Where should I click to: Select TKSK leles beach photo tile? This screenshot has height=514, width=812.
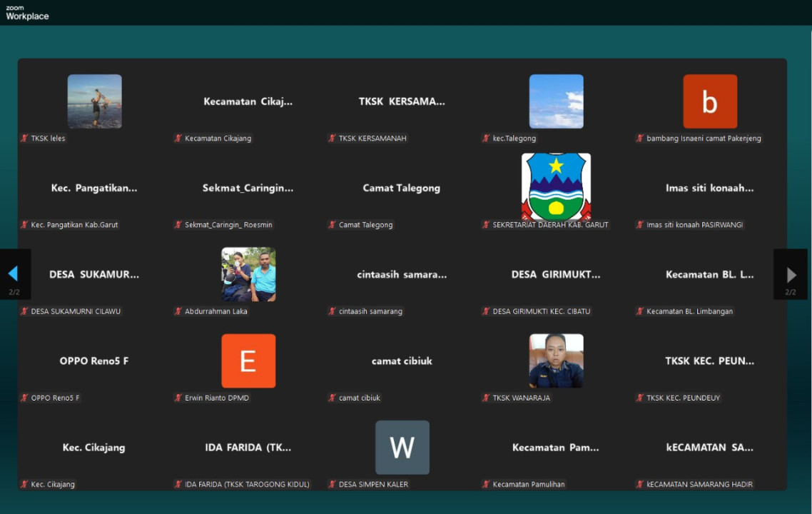pos(94,101)
